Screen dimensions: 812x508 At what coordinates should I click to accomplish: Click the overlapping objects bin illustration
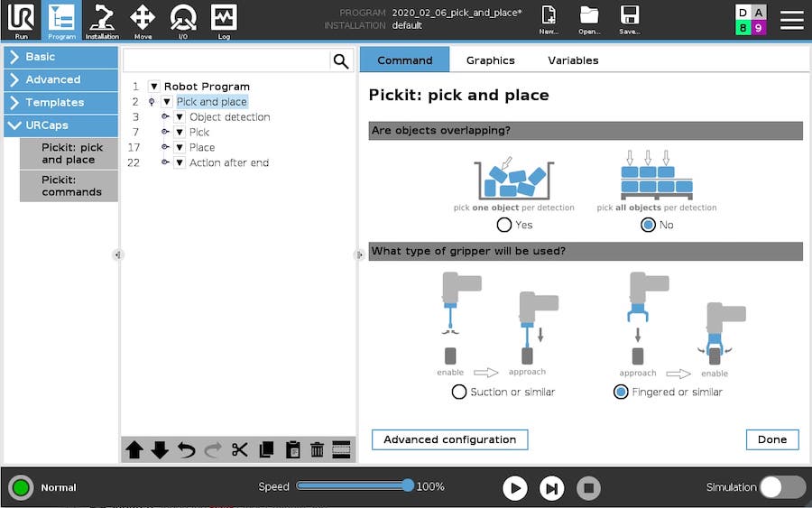pyautogui.click(x=513, y=178)
